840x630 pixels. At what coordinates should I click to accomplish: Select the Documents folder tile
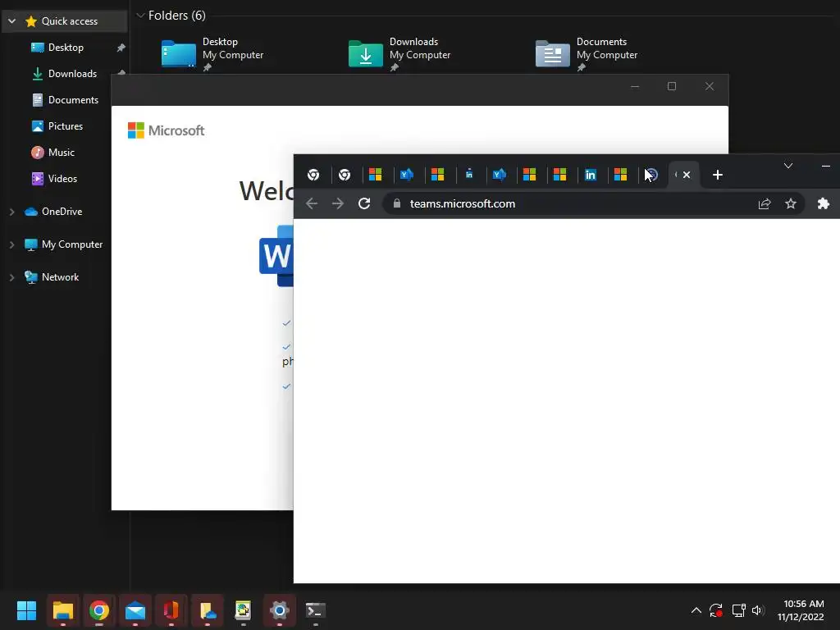point(587,54)
